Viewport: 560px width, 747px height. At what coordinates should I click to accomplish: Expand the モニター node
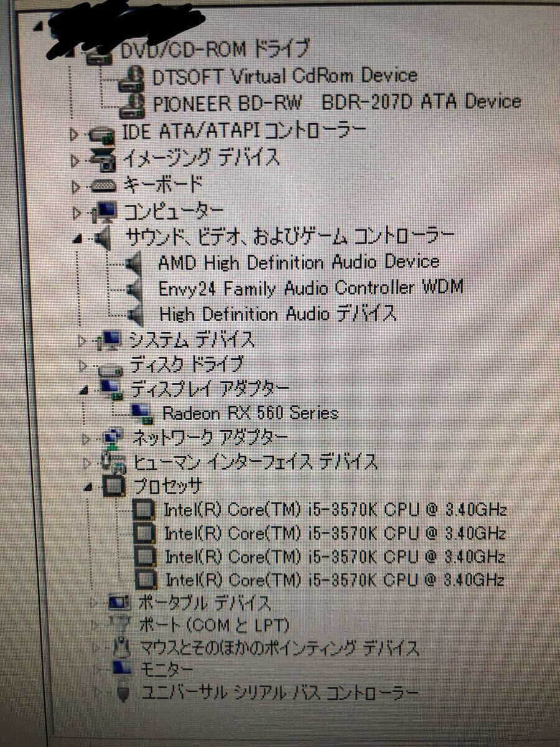click(96, 670)
